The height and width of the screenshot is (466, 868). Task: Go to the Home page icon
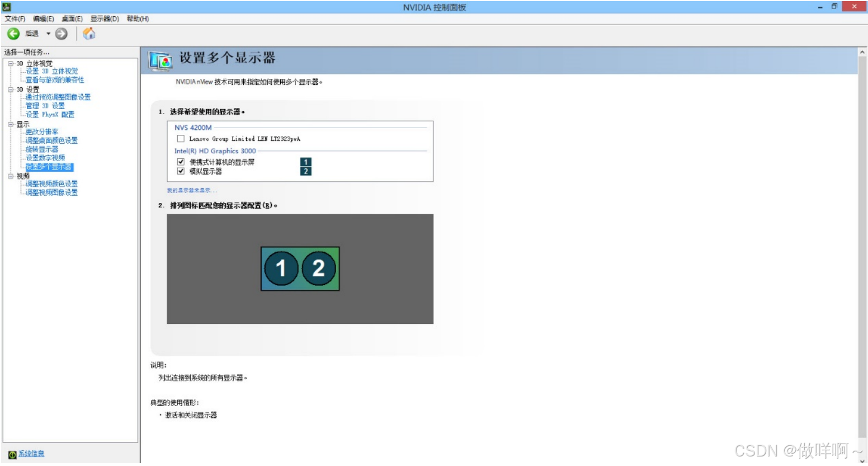[x=89, y=34]
